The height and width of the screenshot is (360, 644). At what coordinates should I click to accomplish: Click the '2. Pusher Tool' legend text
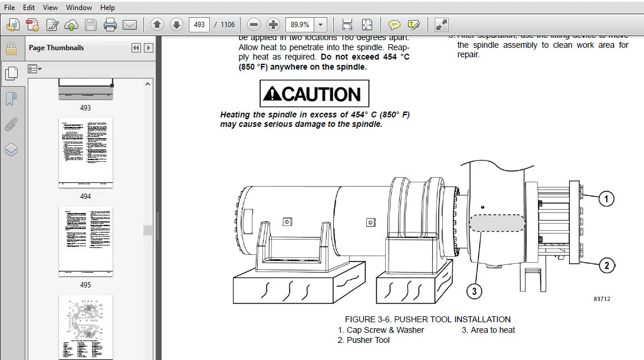(x=363, y=340)
